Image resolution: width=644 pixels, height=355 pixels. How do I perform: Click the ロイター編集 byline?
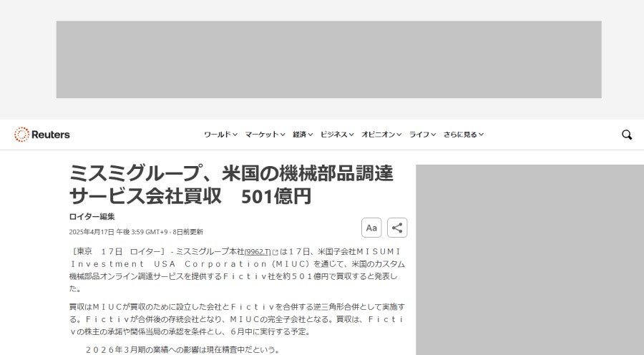[92, 217]
